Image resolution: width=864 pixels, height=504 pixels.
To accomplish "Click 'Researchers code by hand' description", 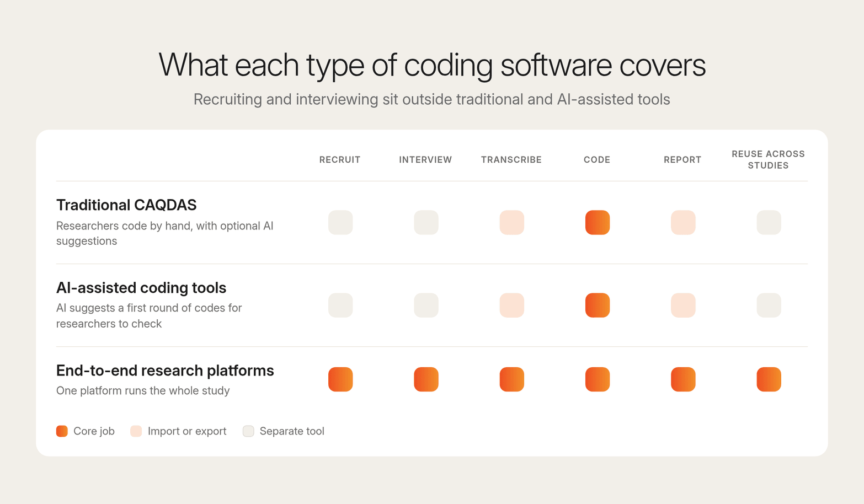I will (x=165, y=233).
